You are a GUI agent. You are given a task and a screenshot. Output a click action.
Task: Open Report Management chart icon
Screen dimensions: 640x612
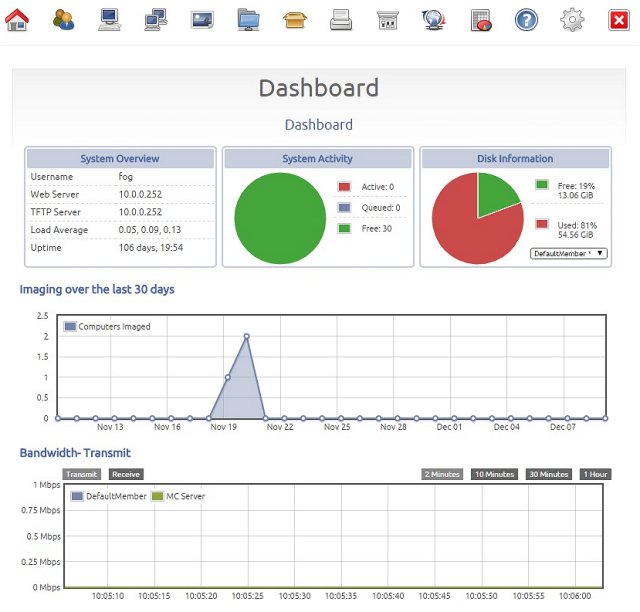tap(480, 20)
